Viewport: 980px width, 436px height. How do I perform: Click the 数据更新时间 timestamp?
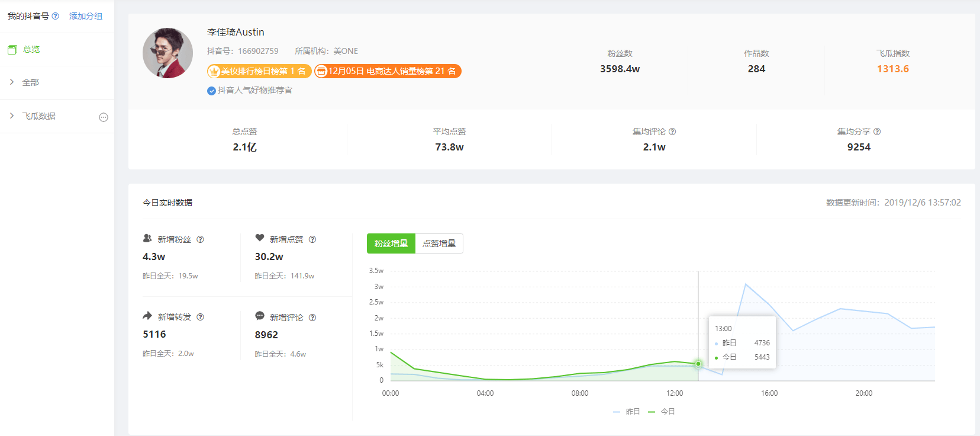[894, 203]
